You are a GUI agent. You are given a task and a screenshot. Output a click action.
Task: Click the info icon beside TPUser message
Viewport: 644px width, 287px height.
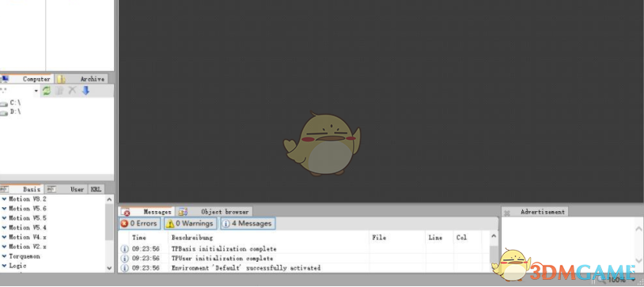tap(124, 259)
